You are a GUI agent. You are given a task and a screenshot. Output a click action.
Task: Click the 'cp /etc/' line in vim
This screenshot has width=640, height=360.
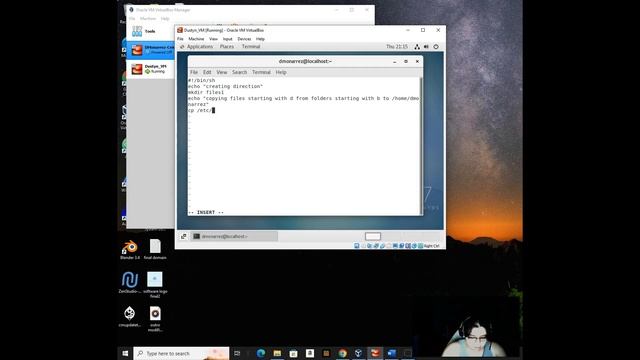pyautogui.click(x=200, y=110)
